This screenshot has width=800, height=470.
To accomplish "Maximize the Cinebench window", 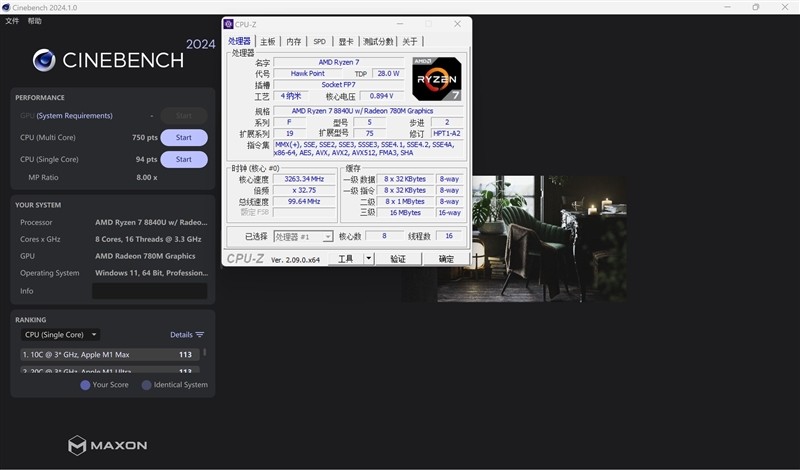I will point(756,7).
